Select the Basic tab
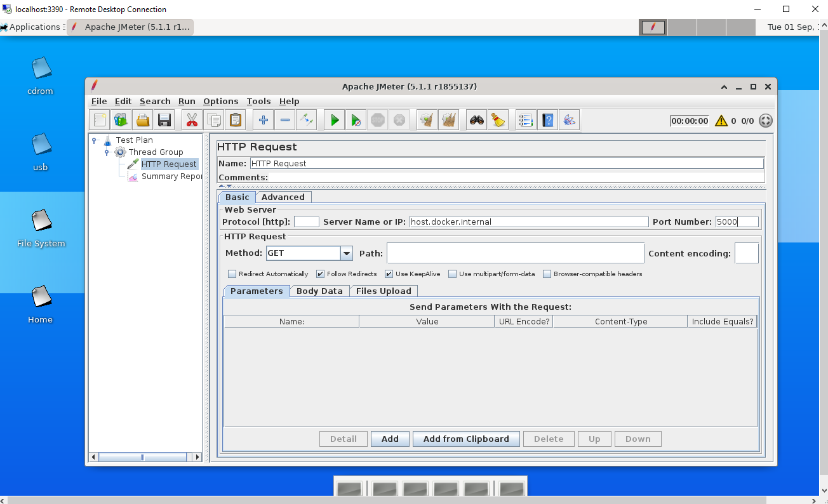This screenshot has width=828, height=504. coord(237,197)
